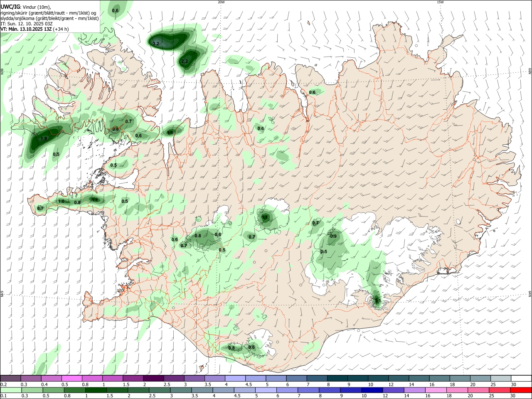
Task: Click the white snow legend swatch starting at 30
Action: point(521,378)
